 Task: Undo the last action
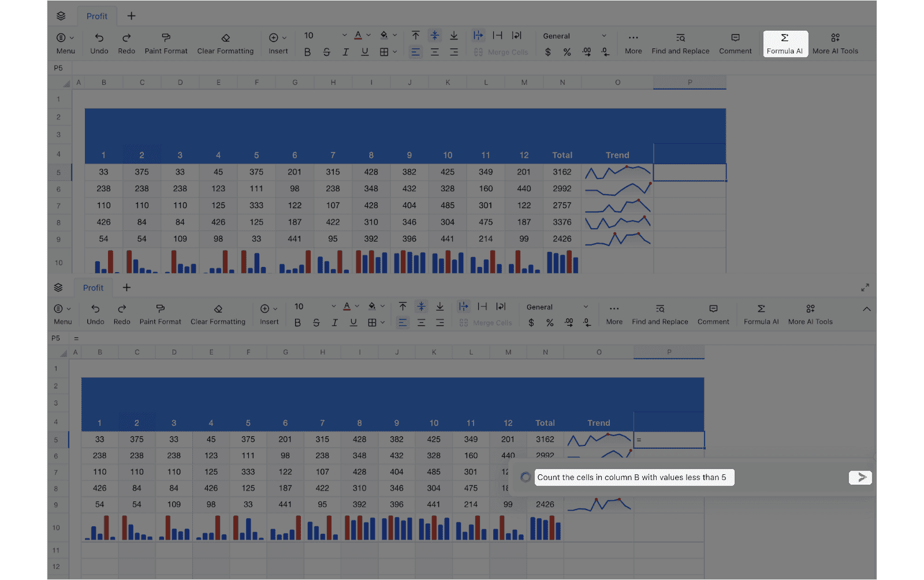99,43
